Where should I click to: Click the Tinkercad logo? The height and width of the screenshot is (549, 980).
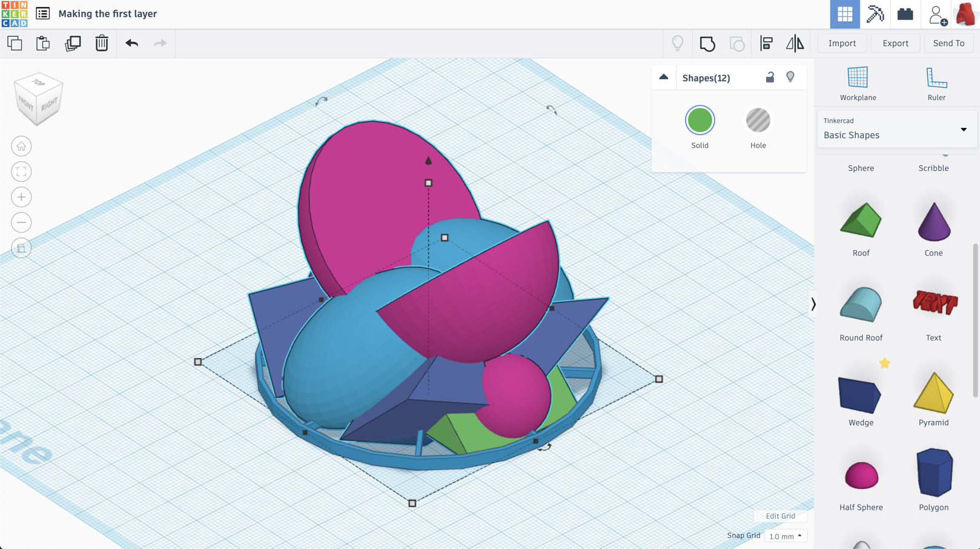(15, 14)
